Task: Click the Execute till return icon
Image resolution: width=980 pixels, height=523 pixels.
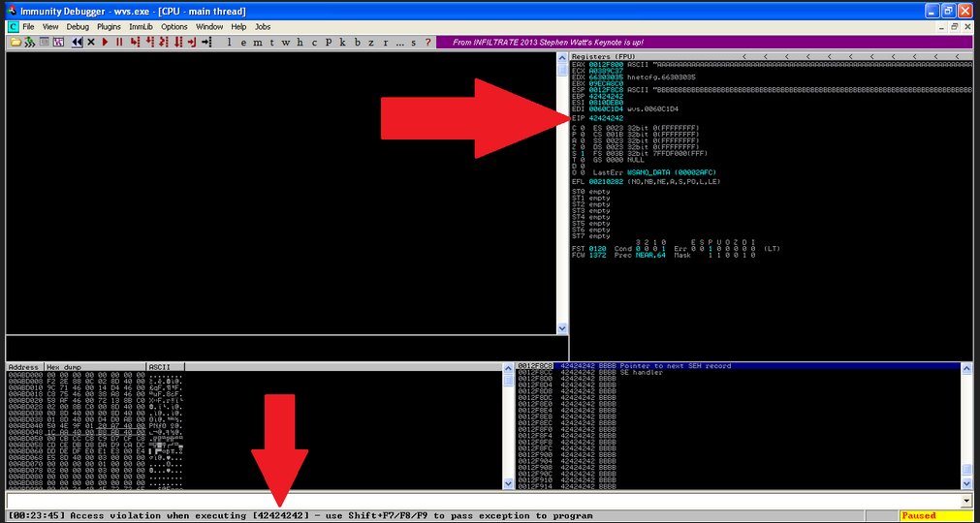Action: point(190,43)
